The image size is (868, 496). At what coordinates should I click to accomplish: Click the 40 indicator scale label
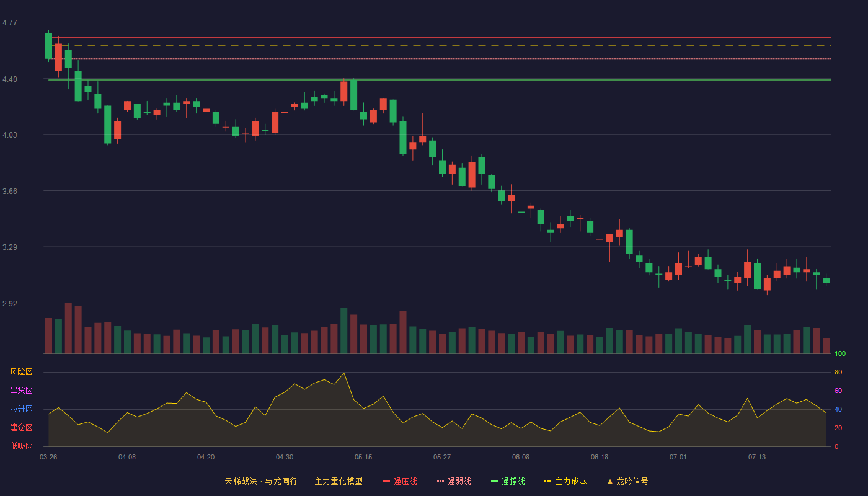(x=838, y=409)
